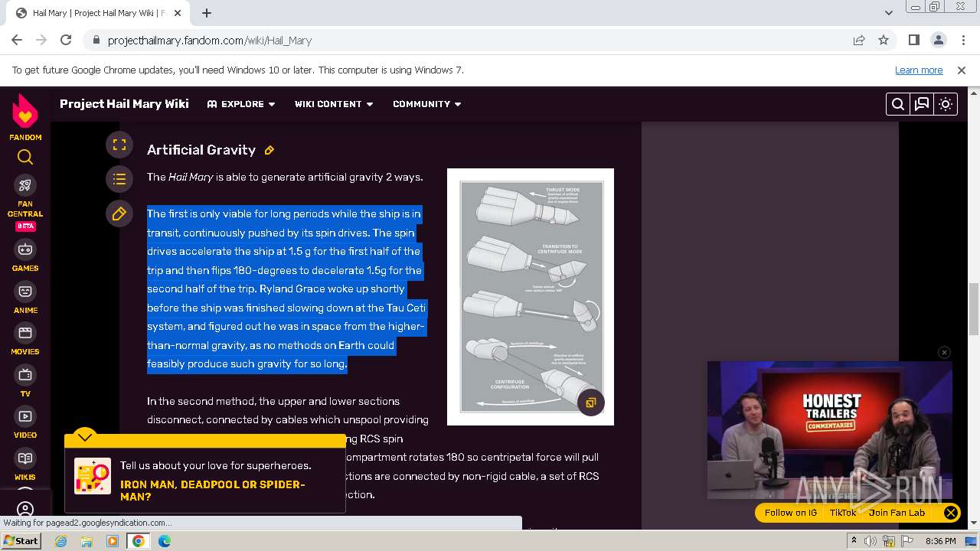The width and height of the screenshot is (980, 551).
Task: Expand page to full width icon
Action: pyautogui.click(x=119, y=144)
